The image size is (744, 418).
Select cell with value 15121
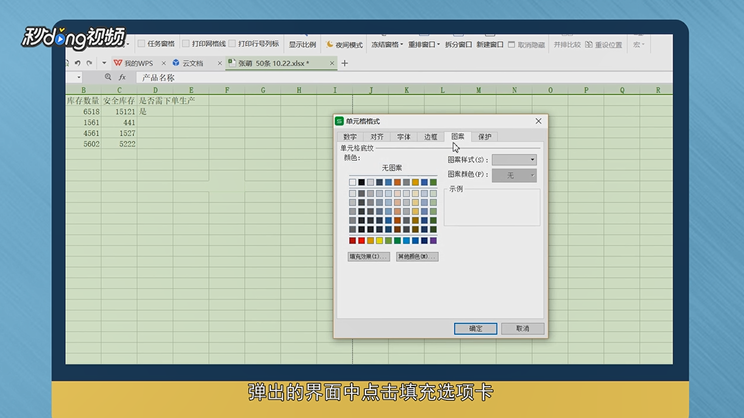coord(119,111)
